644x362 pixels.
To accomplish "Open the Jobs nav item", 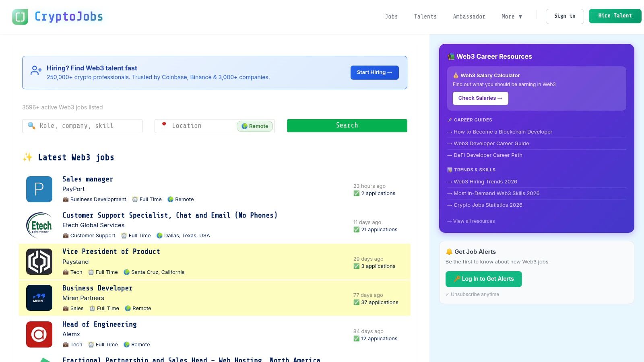I will point(391,16).
